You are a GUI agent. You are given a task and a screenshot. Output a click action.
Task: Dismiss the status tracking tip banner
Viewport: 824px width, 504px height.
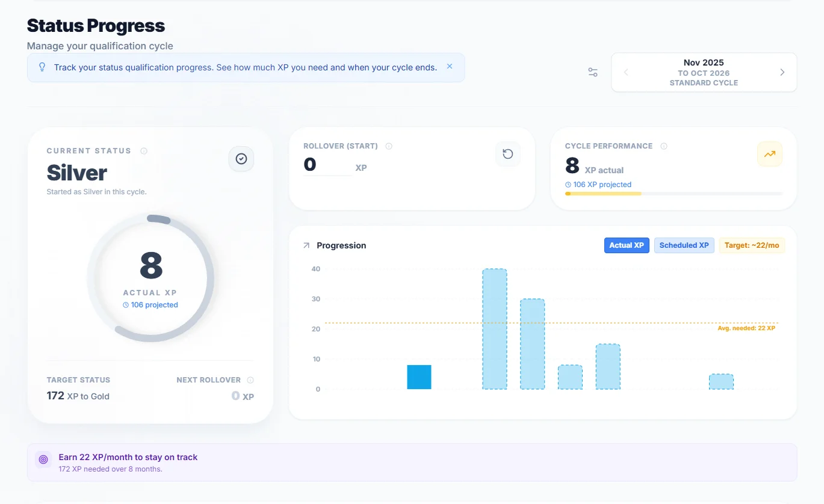tap(449, 67)
